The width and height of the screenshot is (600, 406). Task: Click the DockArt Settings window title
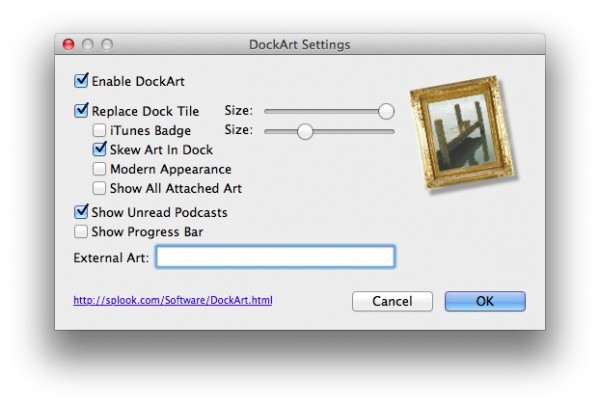[299, 45]
